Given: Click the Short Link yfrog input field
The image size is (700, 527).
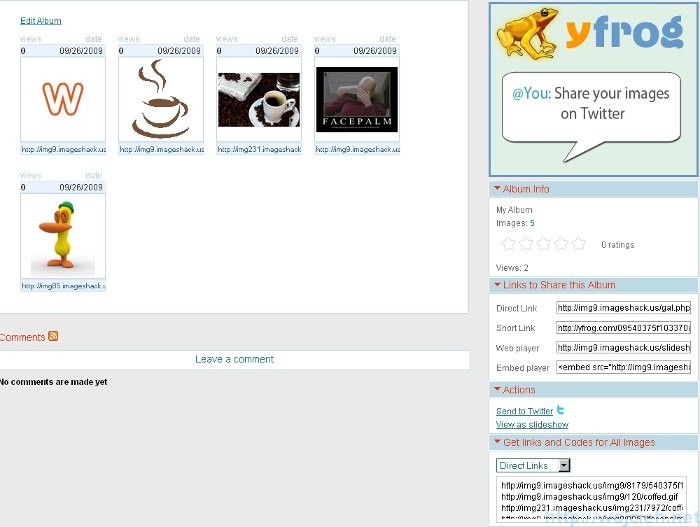Looking at the screenshot, I should coord(624,328).
